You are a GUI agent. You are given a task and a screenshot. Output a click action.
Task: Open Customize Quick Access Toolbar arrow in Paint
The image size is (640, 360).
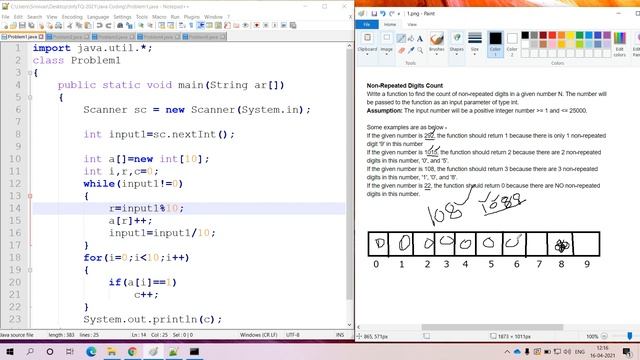click(x=399, y=14)
